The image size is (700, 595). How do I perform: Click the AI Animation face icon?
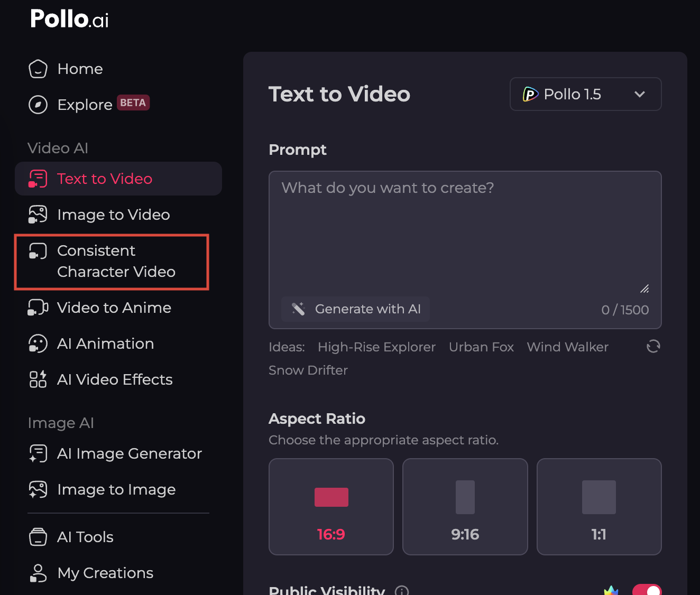(38, 343)
